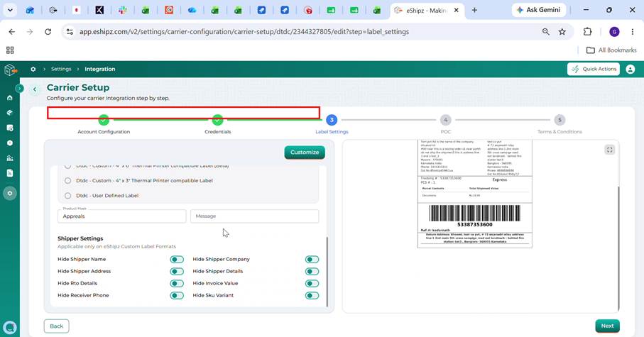Switch to the blue cloud tab
Viewport: 644px width, 337px height.
pos(192,10)
